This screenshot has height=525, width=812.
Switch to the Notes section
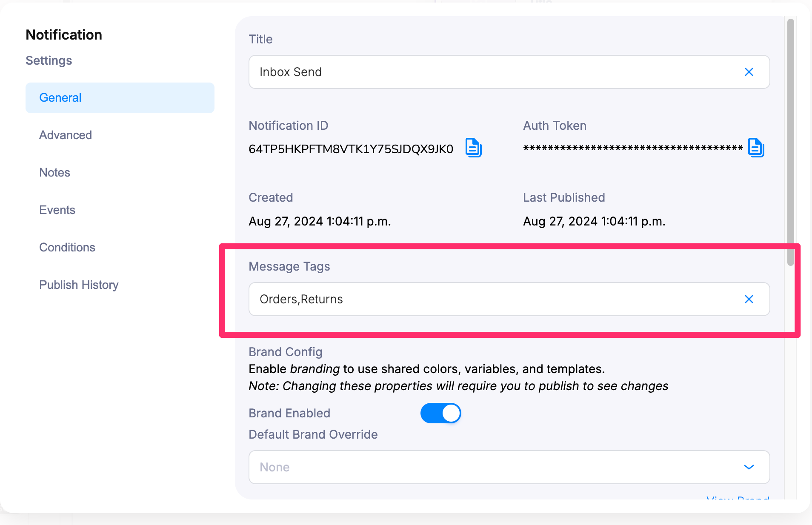click(x=54, y=172)
